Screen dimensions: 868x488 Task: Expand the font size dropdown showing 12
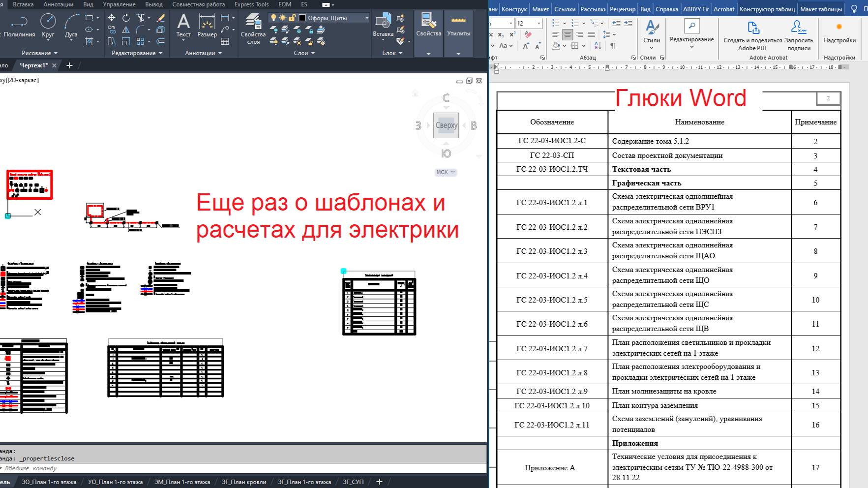(x=539, y=23)
